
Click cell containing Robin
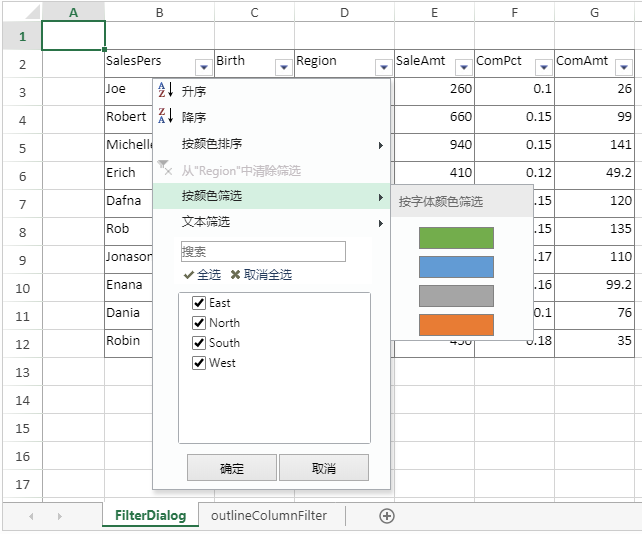pyautogui.click(x=129, y=343)
